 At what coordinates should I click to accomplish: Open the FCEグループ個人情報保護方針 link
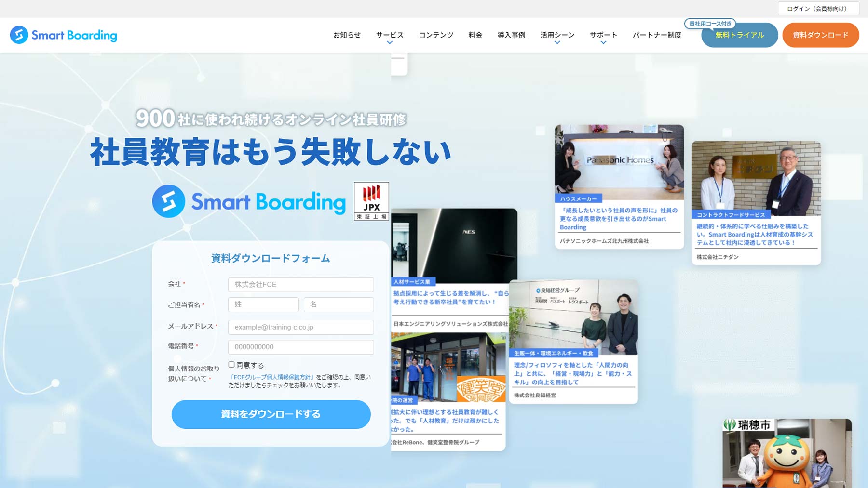[272, 377]
